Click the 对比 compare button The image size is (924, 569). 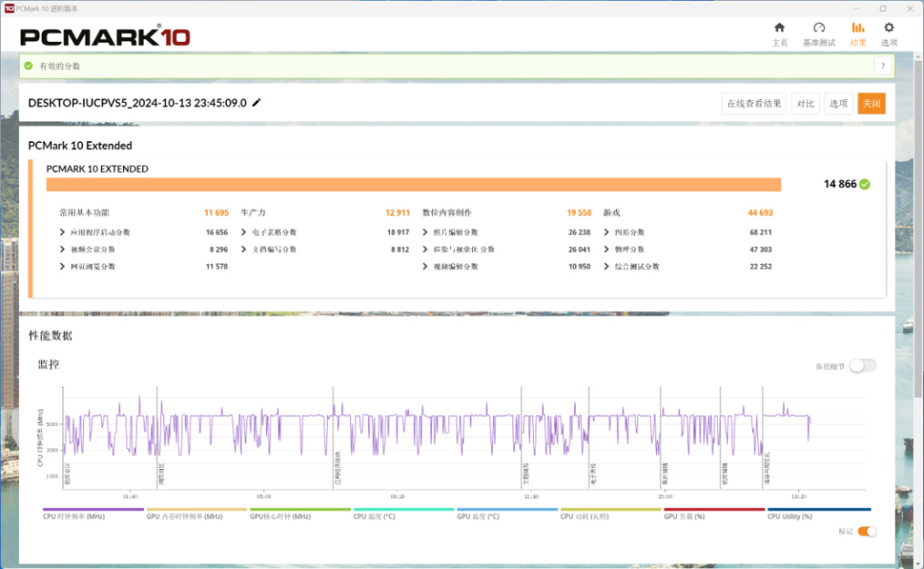[x=805, y=104]
